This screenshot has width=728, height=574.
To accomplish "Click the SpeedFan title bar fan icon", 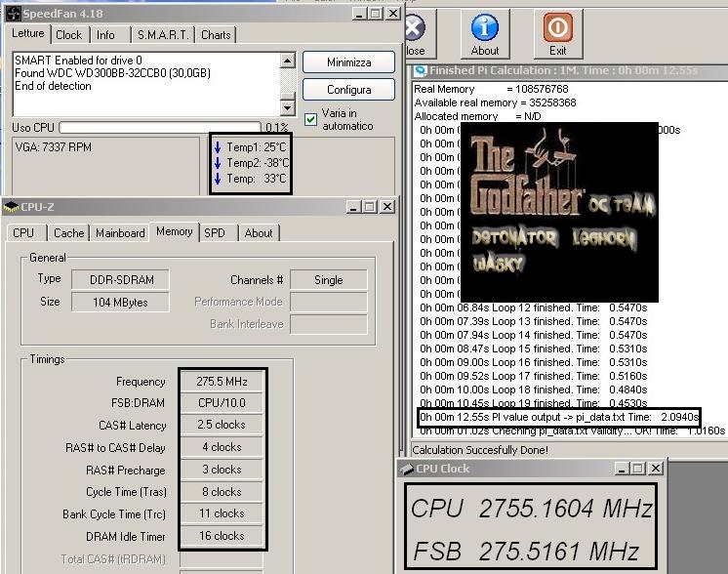I will [13, 14].
